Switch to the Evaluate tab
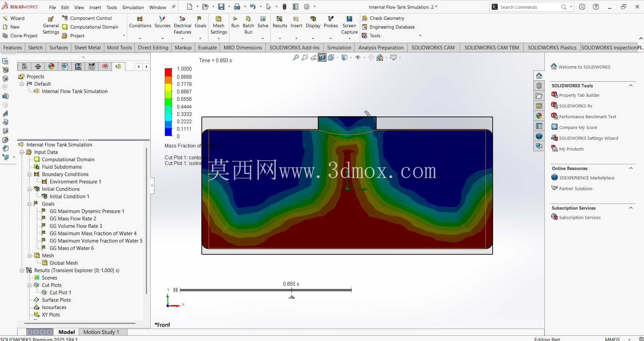The image size is (644, 341). click(x=207, y=48)
